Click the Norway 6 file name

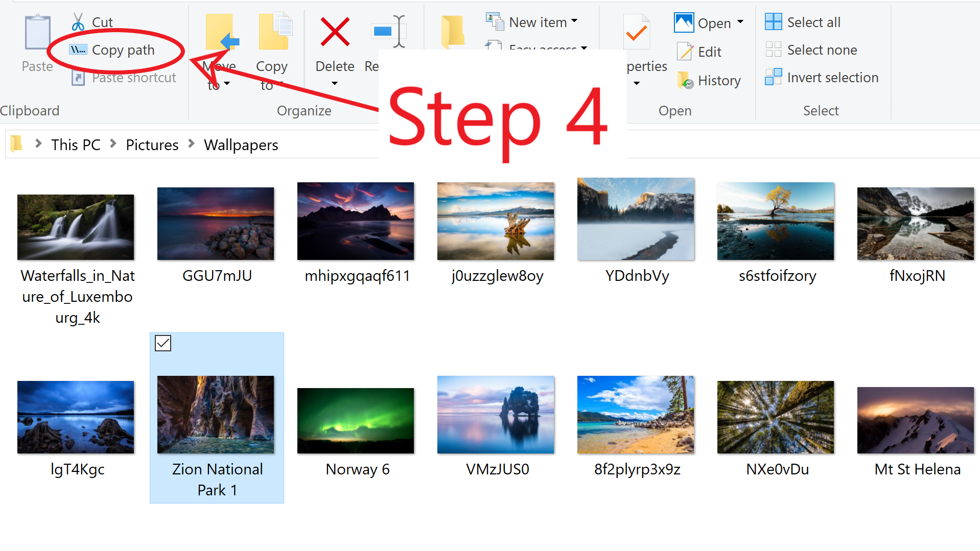click(358, 469)
